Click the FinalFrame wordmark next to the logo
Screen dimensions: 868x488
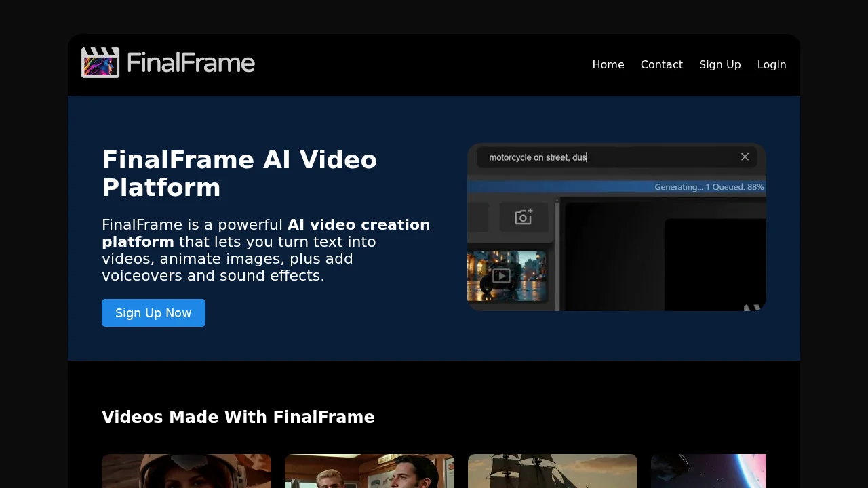(192, 62)
